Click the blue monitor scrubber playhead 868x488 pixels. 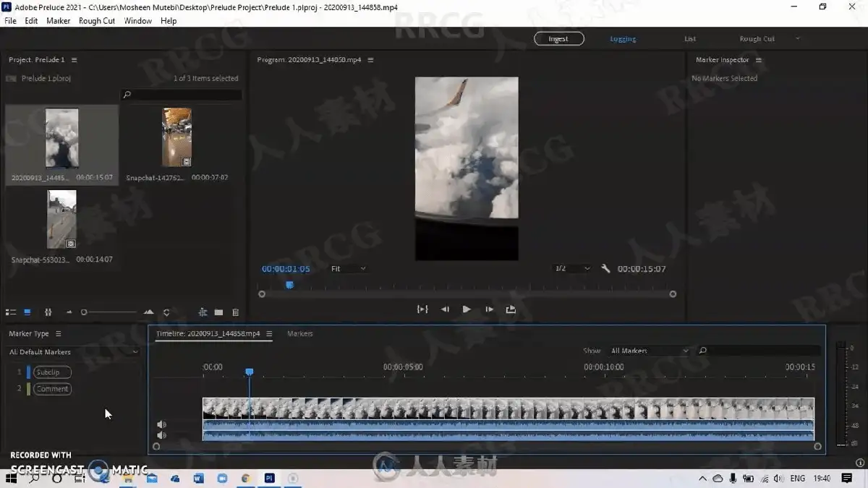[289, 285]
